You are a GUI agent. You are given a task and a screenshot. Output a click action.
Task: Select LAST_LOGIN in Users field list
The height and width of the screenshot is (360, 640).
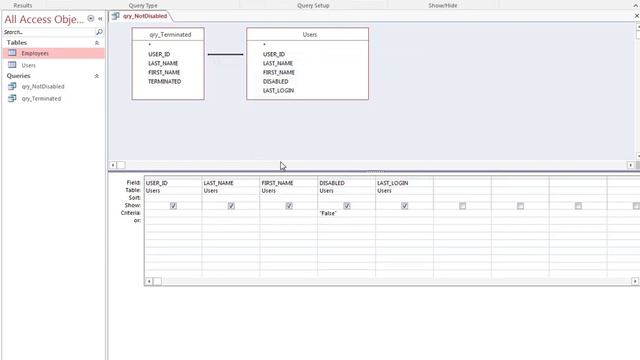(278, 90)
